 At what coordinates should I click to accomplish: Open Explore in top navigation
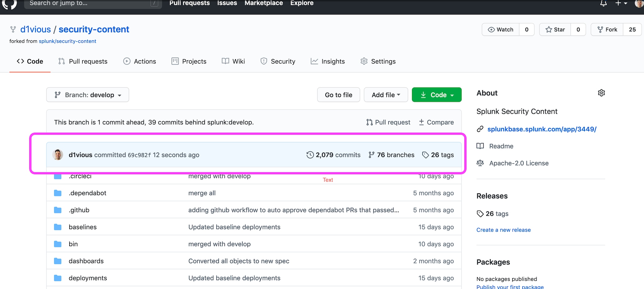pyautogui.click(x=302, y=3)
